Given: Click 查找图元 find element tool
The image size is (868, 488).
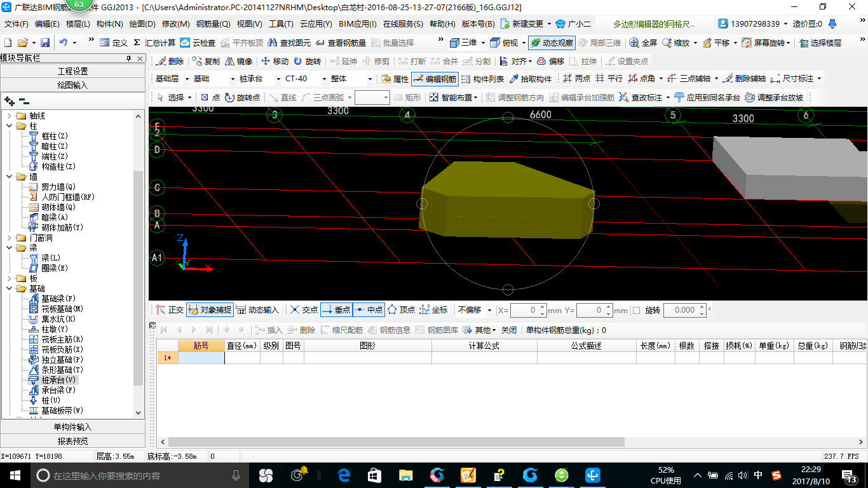Looking at the screenshot, I should [x=290, y=43].
